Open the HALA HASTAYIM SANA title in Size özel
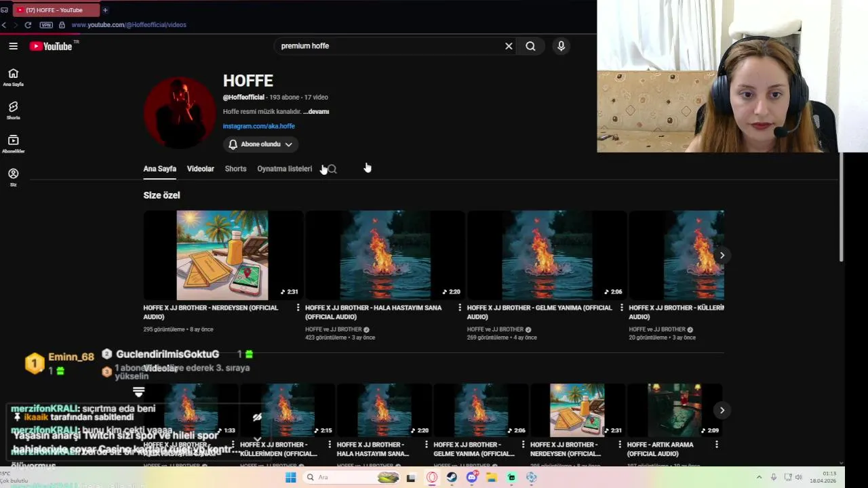 tap(373, 312)
